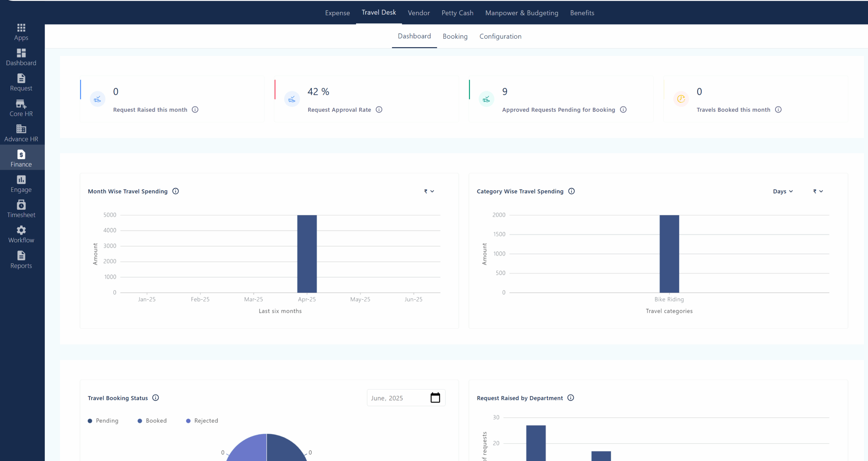Click the "Travel categories" axis title
Image resolution: width=868 pixels, height=461 pixels.
click(x=669, y=311)
